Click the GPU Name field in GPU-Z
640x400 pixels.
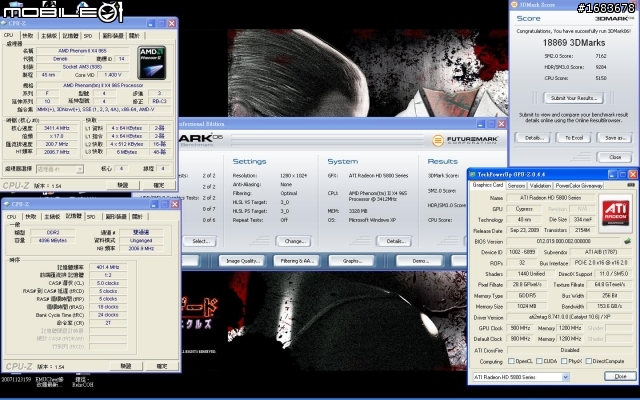pyautogui.click(x=550, y=198)
